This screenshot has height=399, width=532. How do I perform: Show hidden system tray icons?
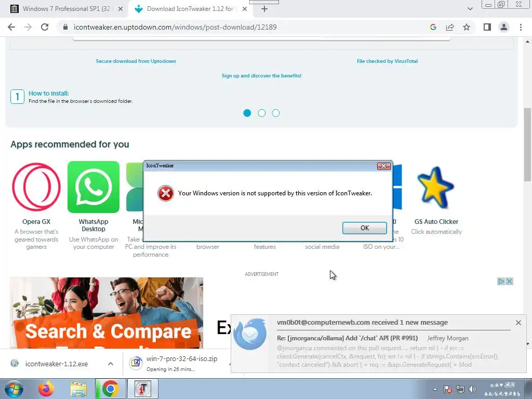[x=435, y=390]
